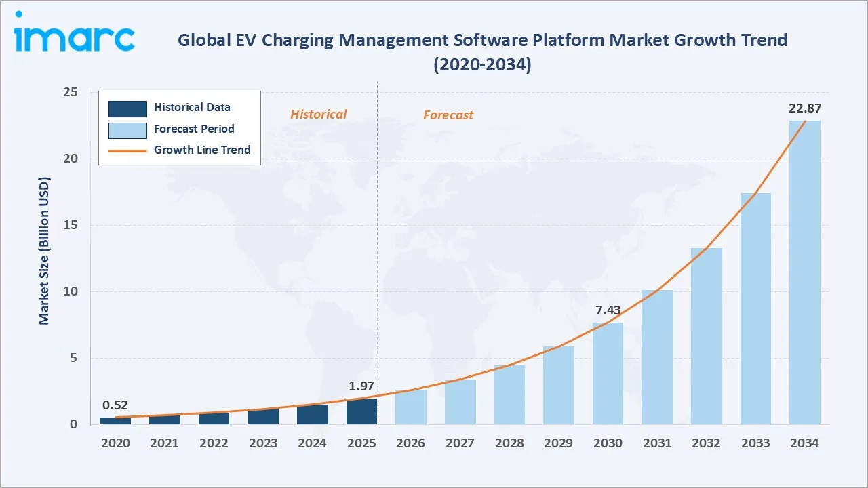Viewport: 868px width, 488px height.
Task: Click the 2030 forecast bar
Action: [608, 373]
